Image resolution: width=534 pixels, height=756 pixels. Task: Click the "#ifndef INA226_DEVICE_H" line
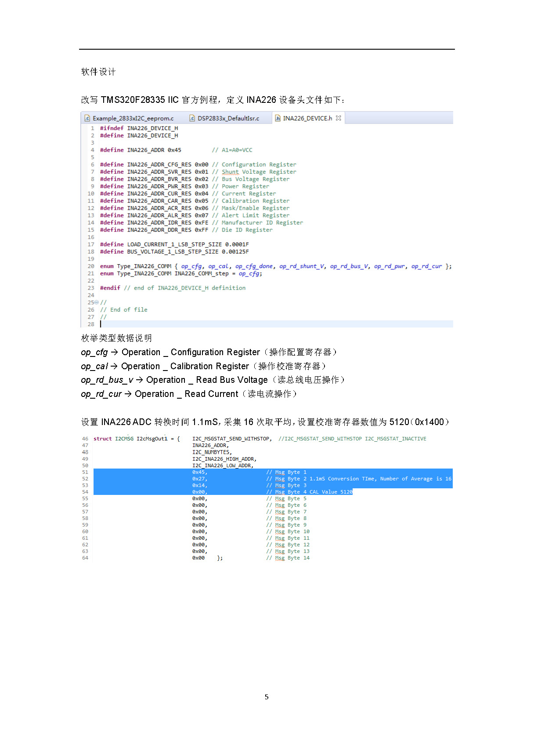pyautogui.click(x=139, y=128)
